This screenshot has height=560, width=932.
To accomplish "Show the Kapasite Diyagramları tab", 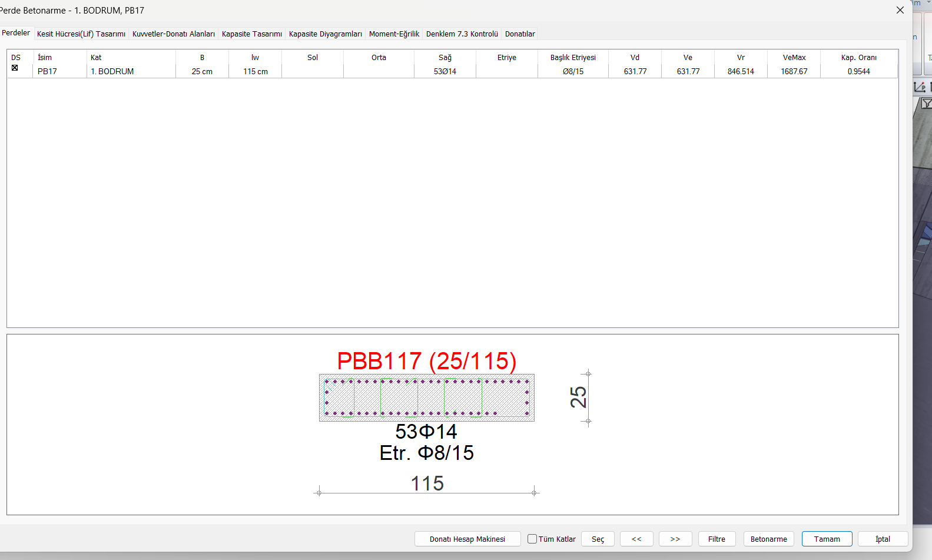I will tap(326, 34).
